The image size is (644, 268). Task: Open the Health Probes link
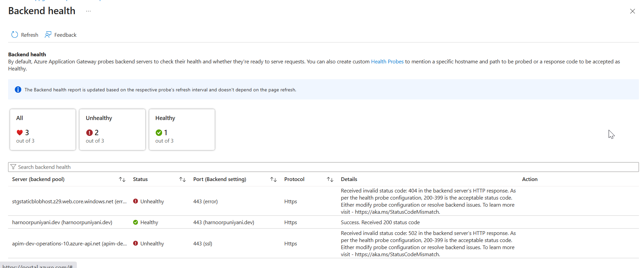[387, 62]
